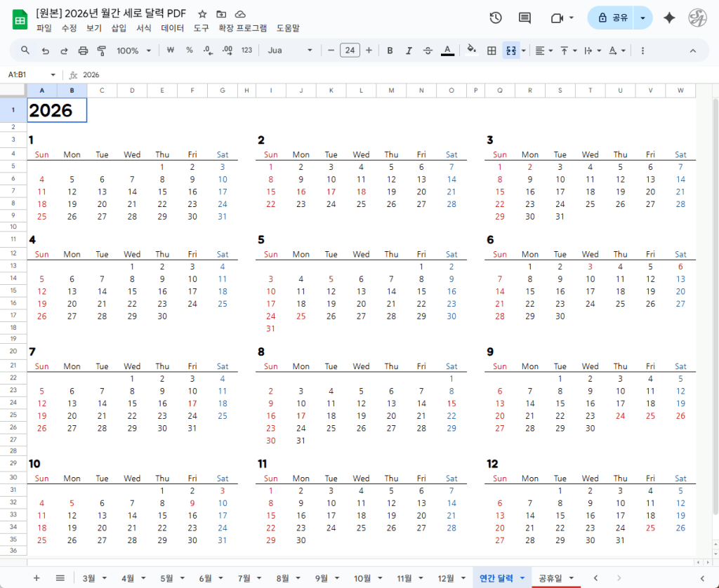Open the text color picker
This screenshot has height=588, width=719.
pyautogui.click(x=447, y=51)
